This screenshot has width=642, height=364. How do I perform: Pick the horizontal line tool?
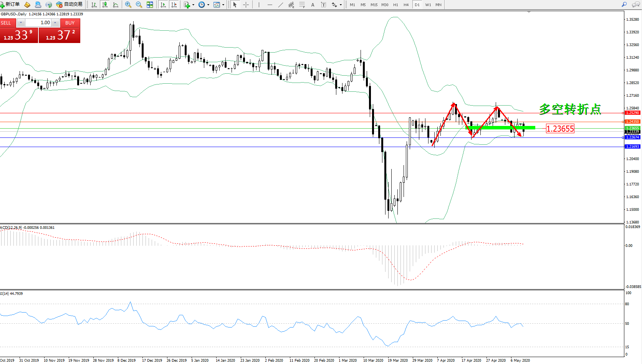click(x=270, y=5)
